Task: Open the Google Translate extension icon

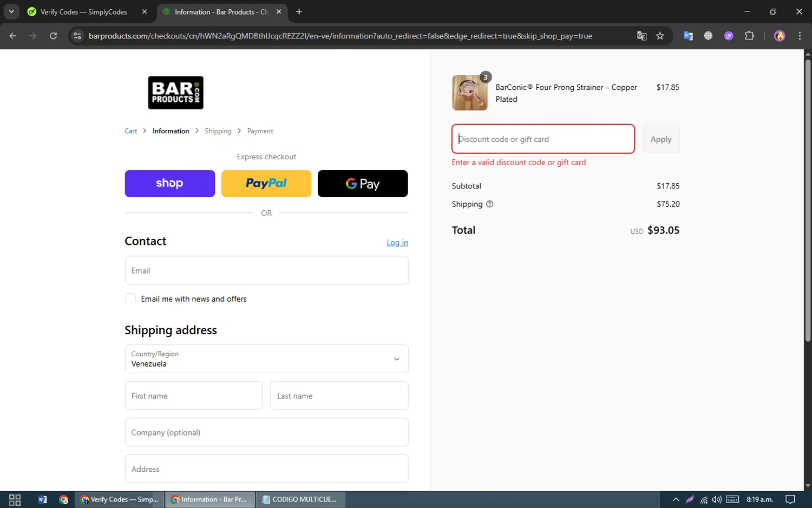Action: pos(688,36)
